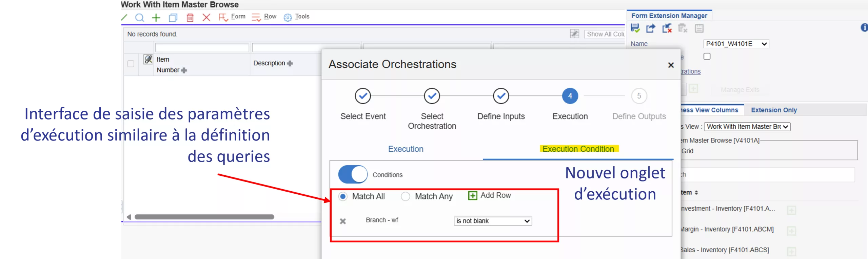Image resolution: width=868 pixels, height=259 pixels.
Task: Check the grid select-all checkbox
Action: [x=131, y=64]
